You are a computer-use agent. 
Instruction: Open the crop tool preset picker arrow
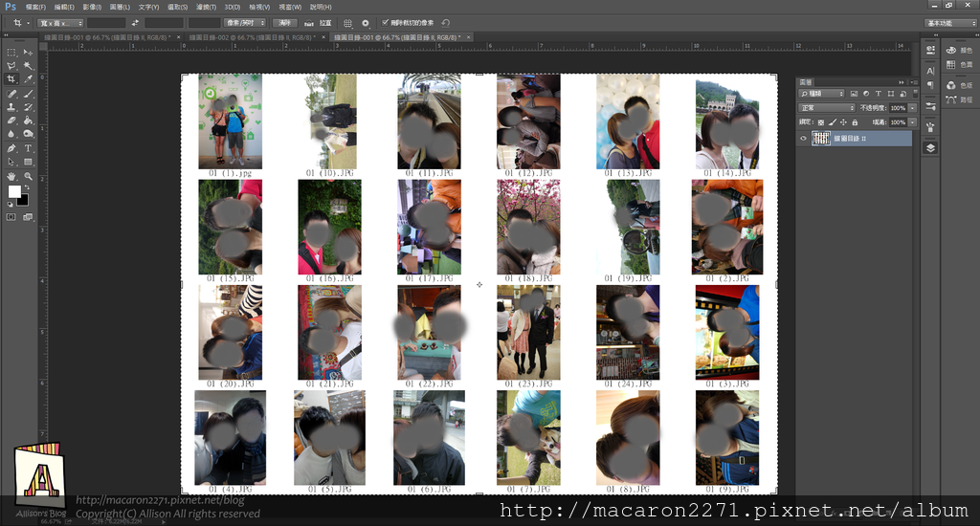click(x=28, y=23)
